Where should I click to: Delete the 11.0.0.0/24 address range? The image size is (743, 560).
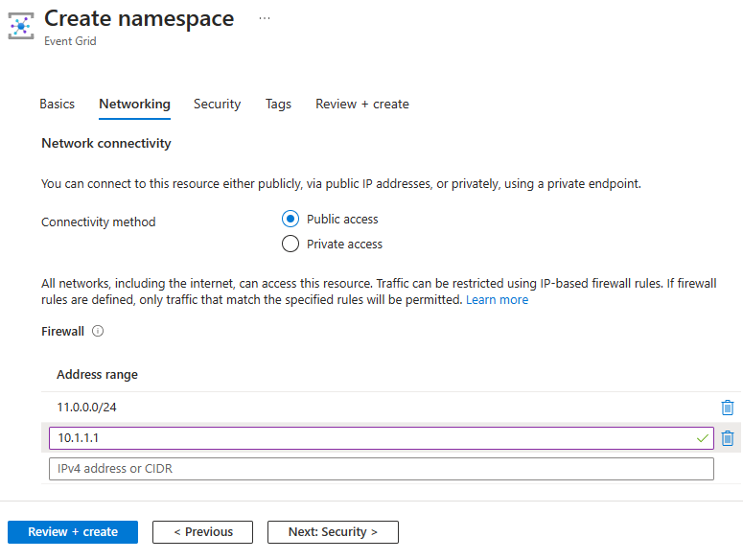(728, 408)
